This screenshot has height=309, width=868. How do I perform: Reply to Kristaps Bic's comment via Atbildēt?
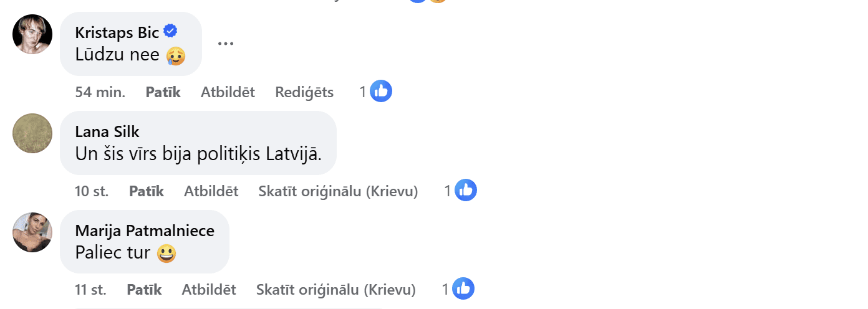[x=228, y=92]
